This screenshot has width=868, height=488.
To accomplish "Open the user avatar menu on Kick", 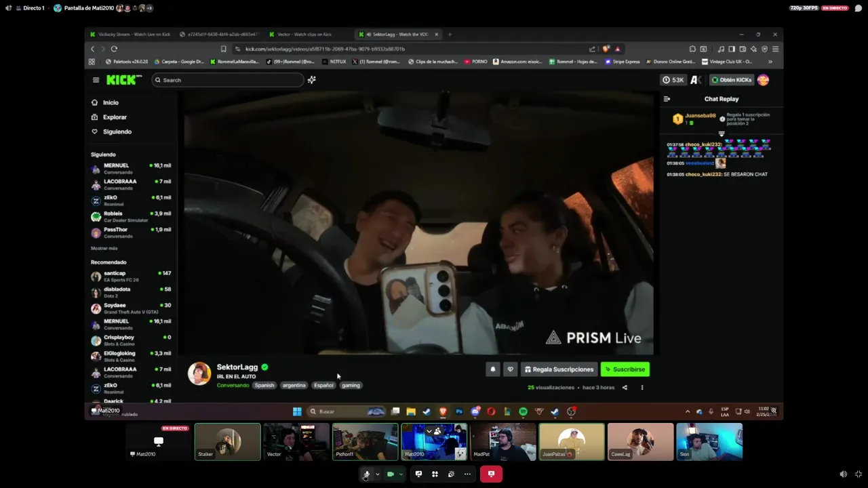I will (x=763, y=80).
